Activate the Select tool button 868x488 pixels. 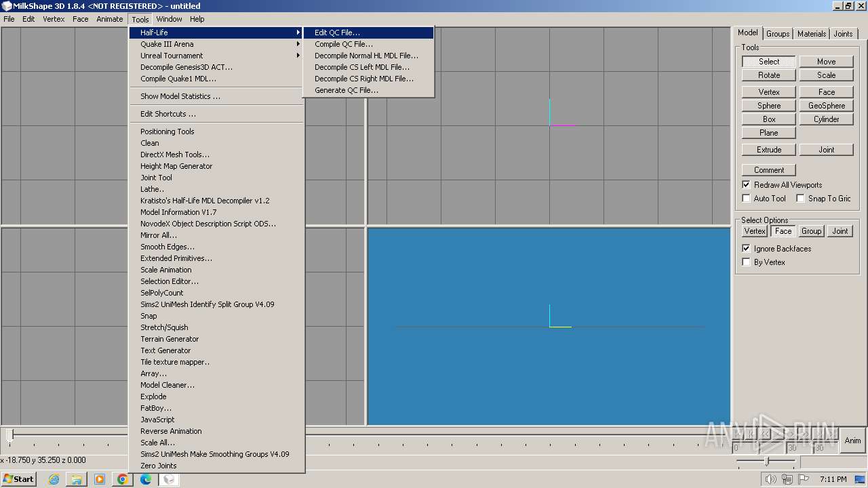point(769,62)
